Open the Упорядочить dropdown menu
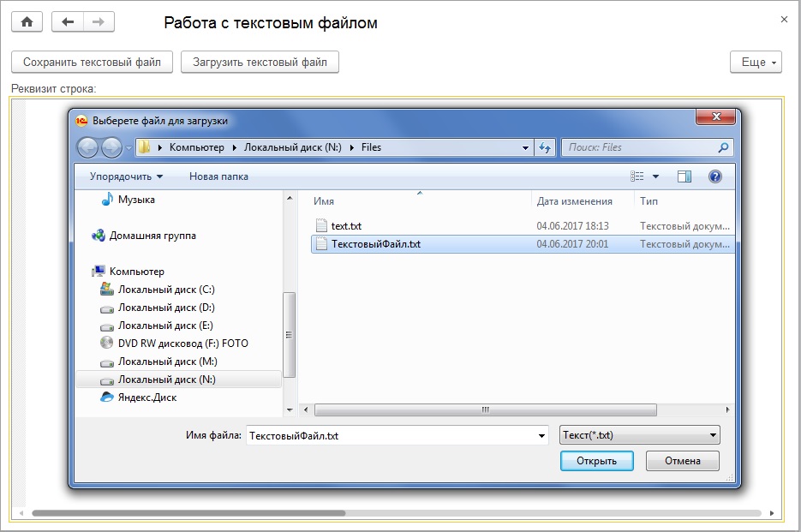This screenshot has width=801, height=532. pos(126,176)
